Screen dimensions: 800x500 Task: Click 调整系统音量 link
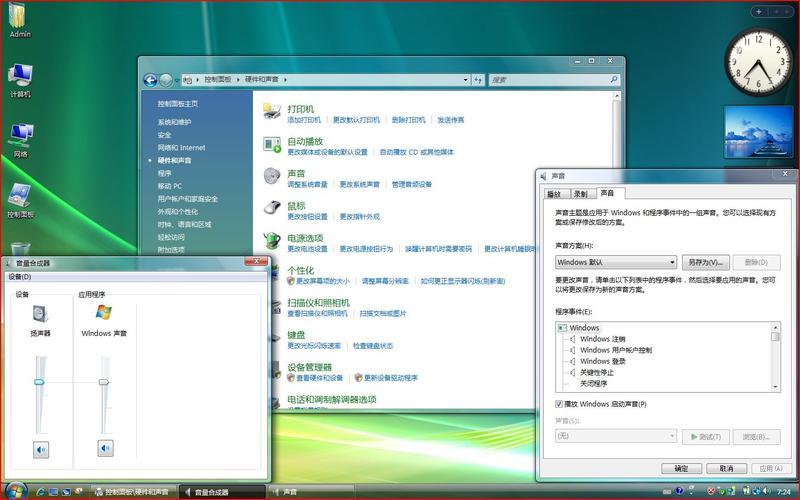307,184
